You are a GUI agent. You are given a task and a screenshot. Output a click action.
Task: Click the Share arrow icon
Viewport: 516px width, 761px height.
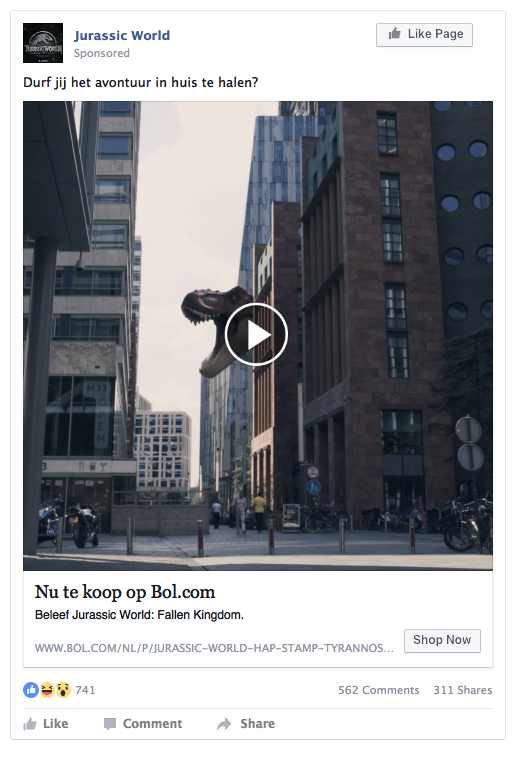[224, 724]
